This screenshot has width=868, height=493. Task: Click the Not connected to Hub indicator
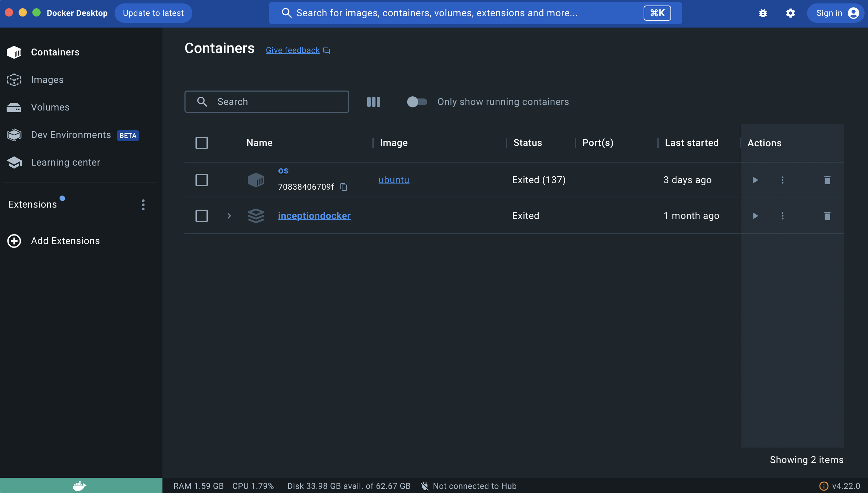click(469, 486)
